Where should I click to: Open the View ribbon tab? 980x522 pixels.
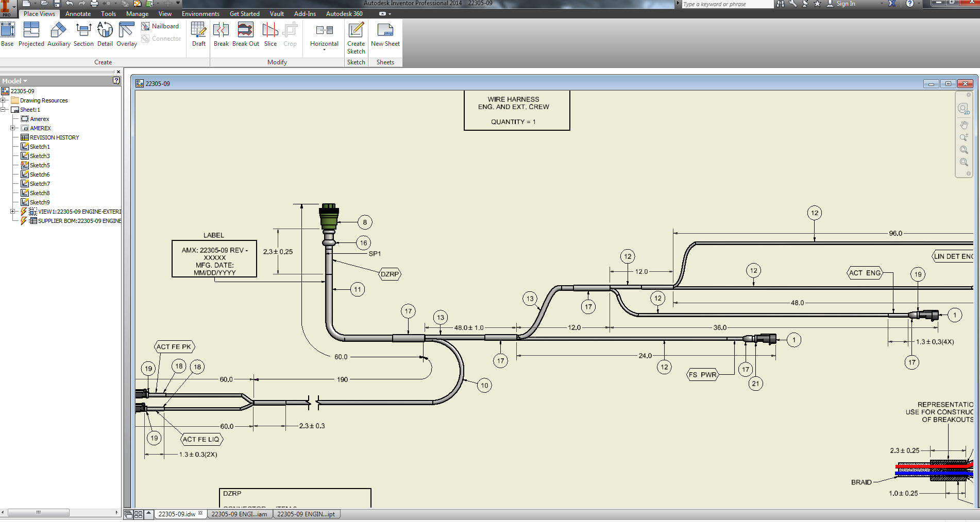coord(165,14)
